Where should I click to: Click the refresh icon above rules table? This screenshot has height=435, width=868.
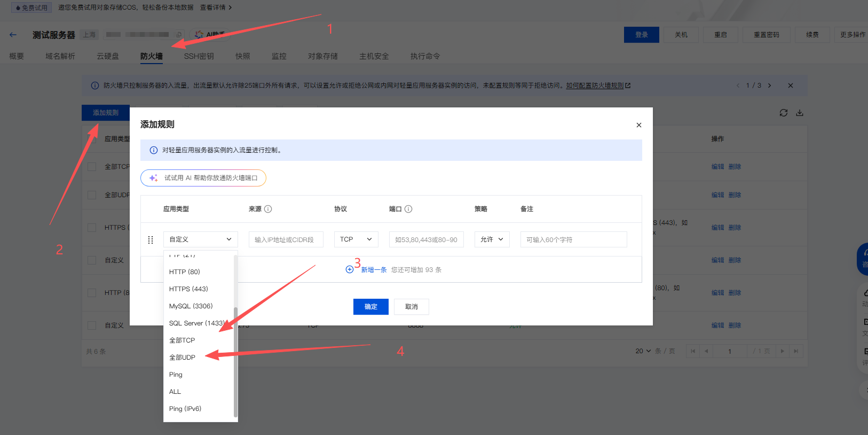(x=783, y=113)
